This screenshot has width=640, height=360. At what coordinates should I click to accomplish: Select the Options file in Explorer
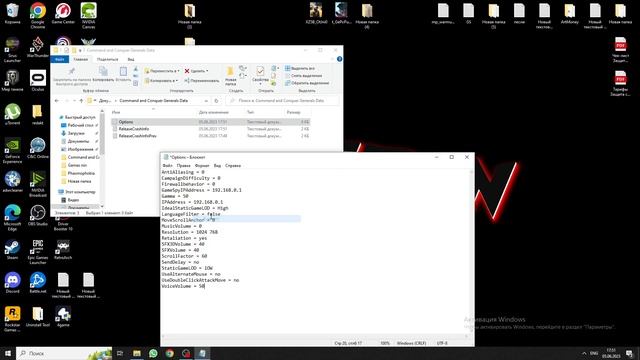(x=211, y=122)
